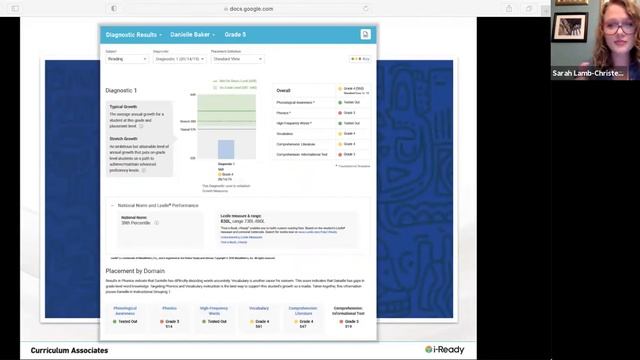Click the browser tab overview icon
The image size is (640, 360).
(x=529, y=9)
